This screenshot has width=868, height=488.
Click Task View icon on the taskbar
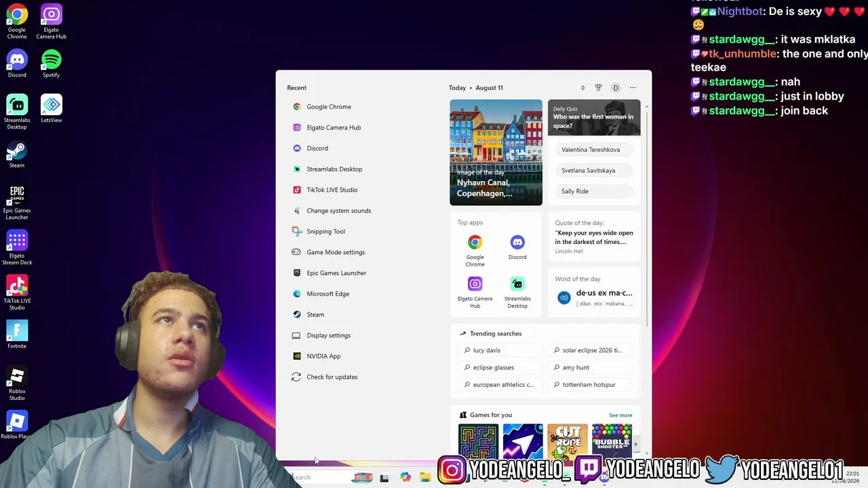(x=384, y=478)
